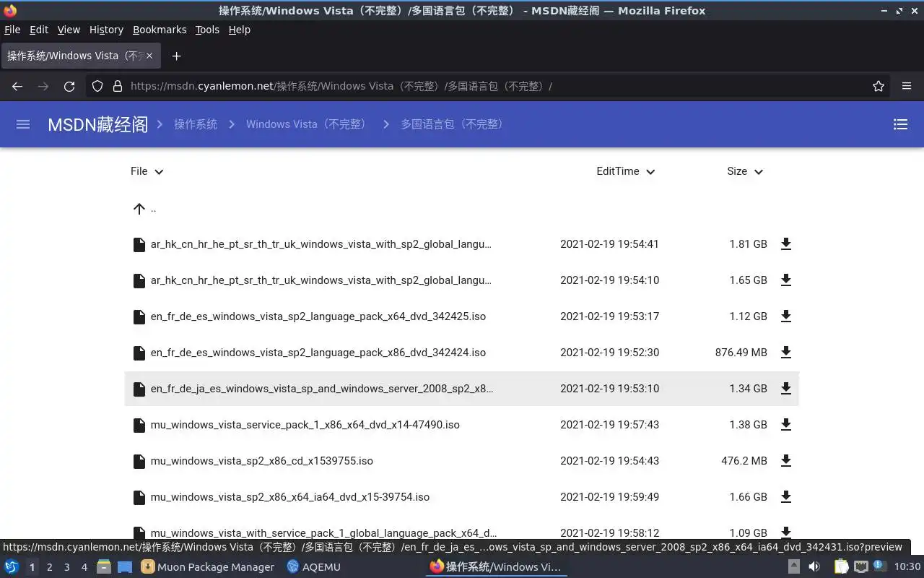Screen dimensions: 924x578
Task: Sort listing by File name
Action: tap(147, 171)
